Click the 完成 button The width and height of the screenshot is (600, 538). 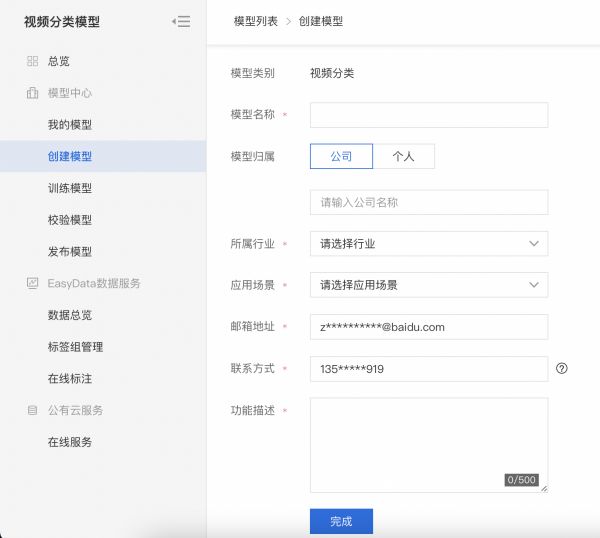[341, 521]
